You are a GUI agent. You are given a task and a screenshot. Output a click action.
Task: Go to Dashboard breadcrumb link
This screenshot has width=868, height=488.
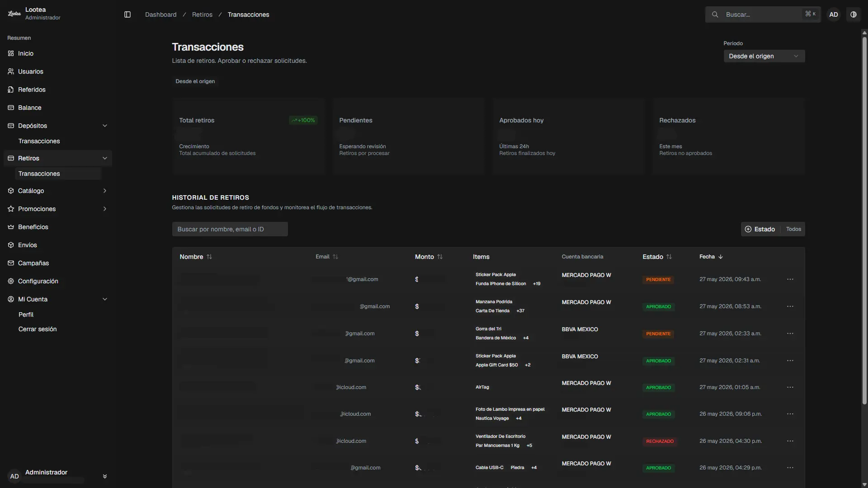pos(160,14)
